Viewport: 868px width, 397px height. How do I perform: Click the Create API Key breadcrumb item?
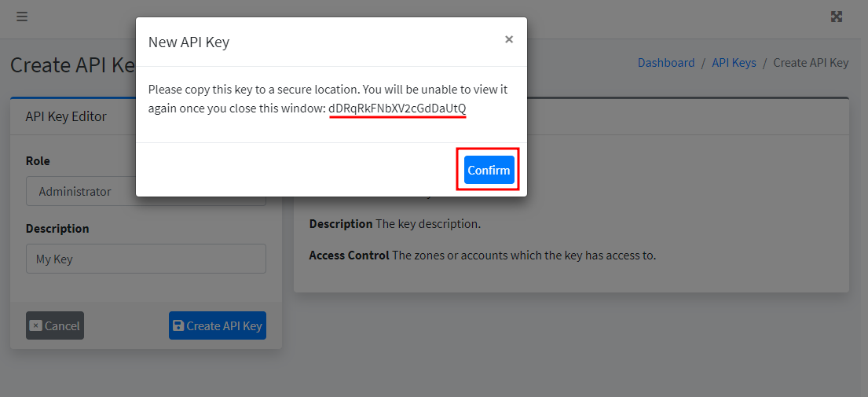point(811,63)
